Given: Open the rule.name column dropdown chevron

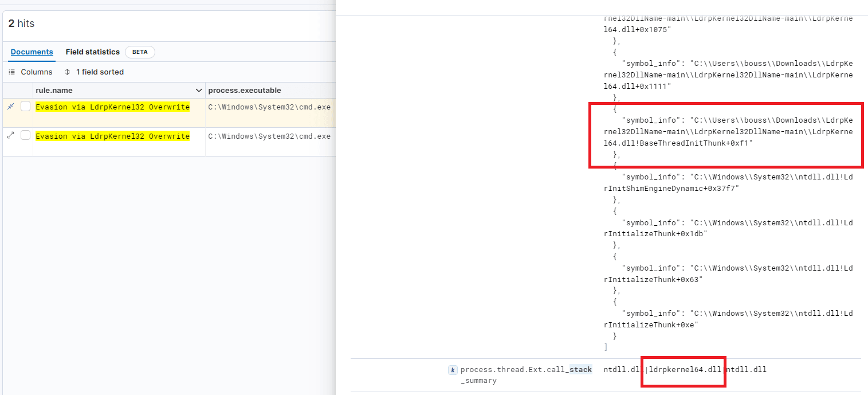Looking at the screenshot, I should (x=199, y=91).
